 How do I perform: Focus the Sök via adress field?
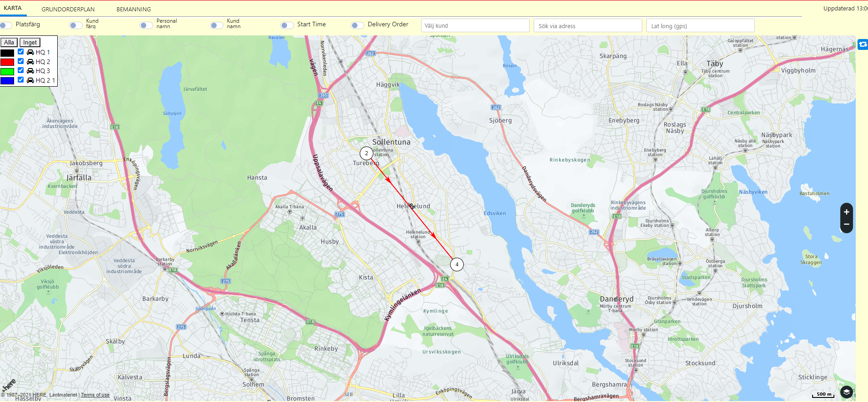[x=588, y=25]
